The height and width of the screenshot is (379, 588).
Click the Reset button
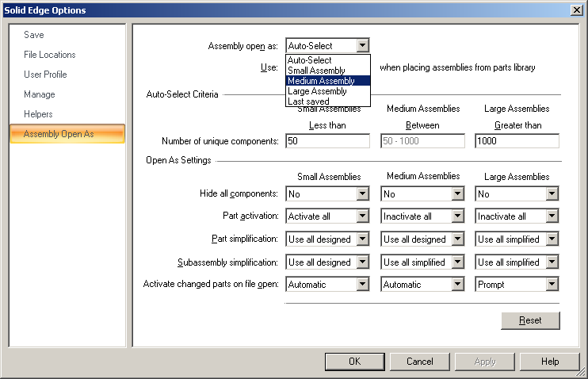pyautogui.click(x=530, y=320)
